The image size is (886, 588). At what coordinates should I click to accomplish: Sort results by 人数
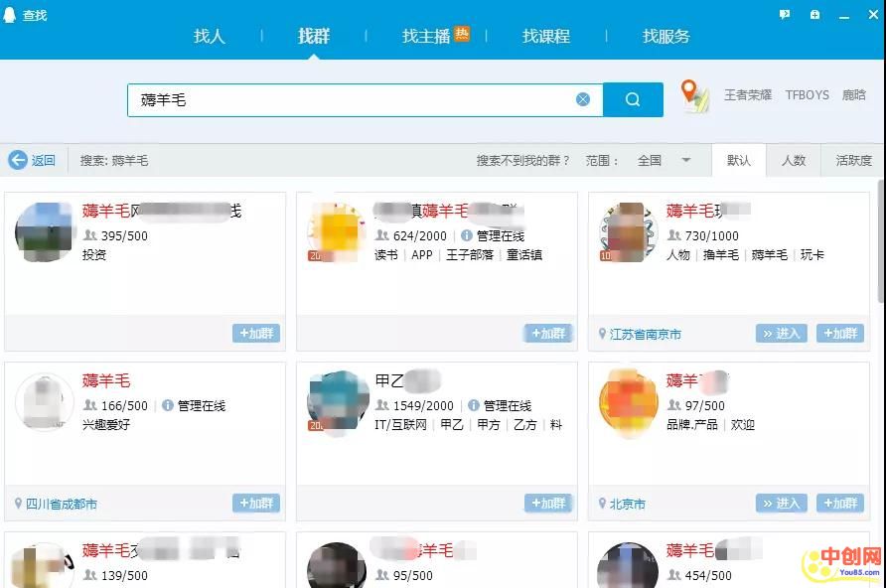[794, 160]
